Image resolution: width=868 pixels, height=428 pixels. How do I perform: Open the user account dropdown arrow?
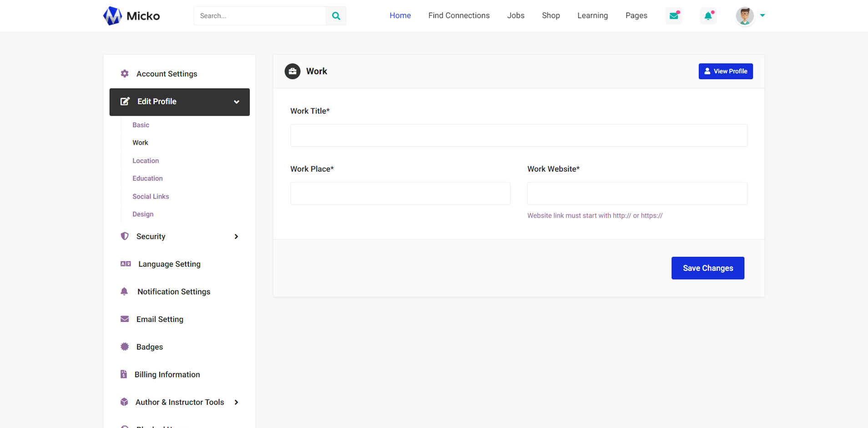tap(762, 15)
